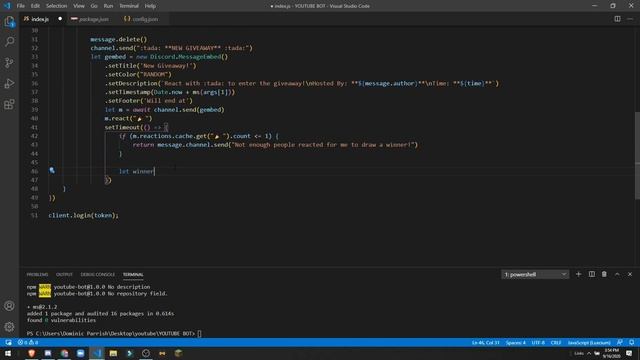Click on 'message.delete()' code line
This screenshot has height=360, width=640.
click(x=118, y=39)
